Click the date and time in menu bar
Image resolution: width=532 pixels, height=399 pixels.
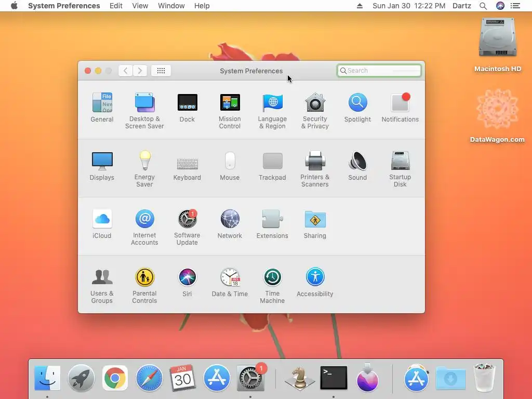pos(409,6)
